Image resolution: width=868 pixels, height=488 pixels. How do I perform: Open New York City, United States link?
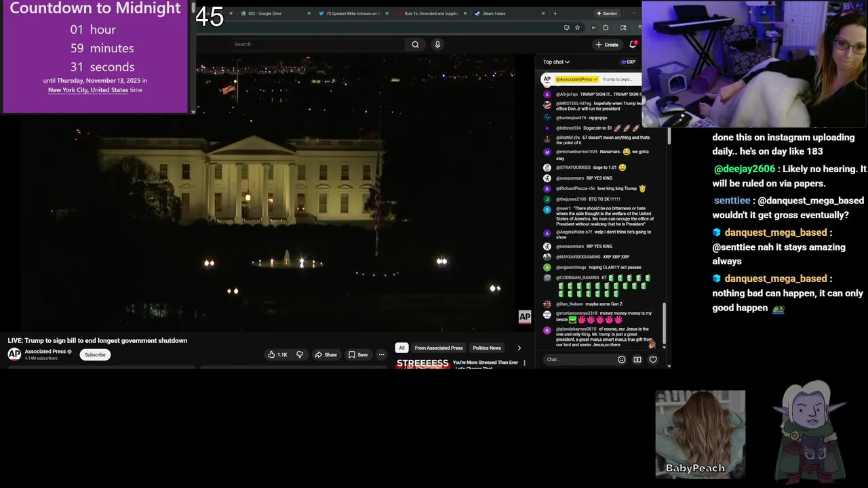coord(88,90)
